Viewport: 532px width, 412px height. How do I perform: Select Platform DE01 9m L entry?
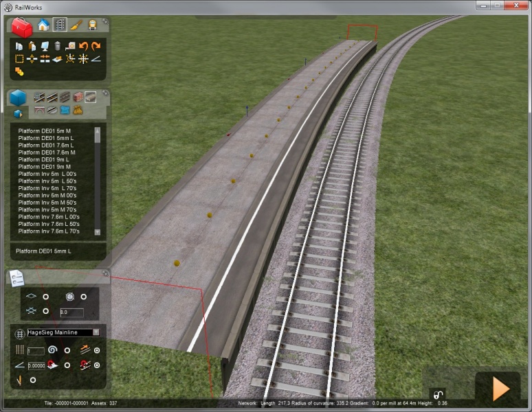click(43, 159)
